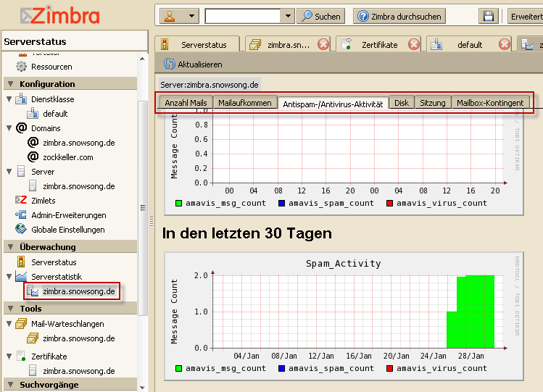
Task: Click the magnifier icon on Suchen
Action: pos(307,16)
